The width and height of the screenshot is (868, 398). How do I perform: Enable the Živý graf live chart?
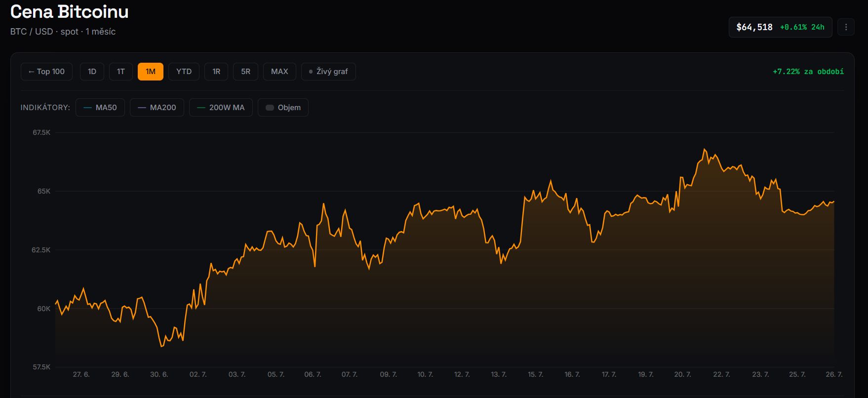(328, 72)
